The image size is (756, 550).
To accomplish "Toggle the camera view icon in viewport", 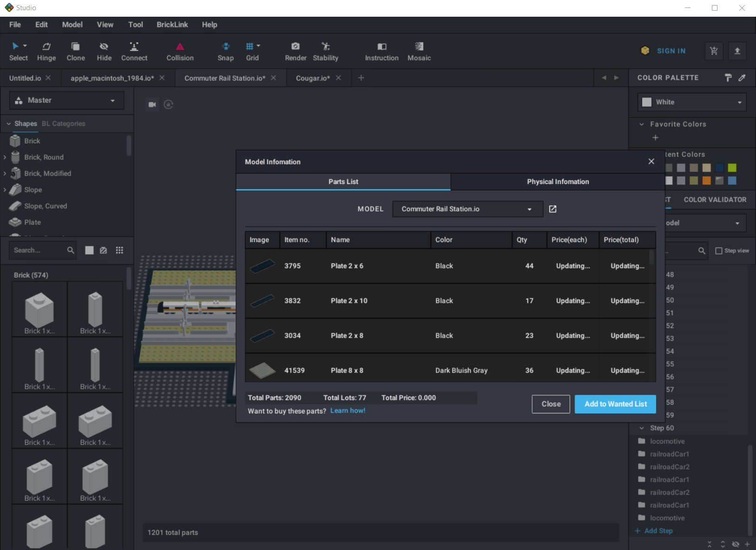I will pyautogui.click(x=152, y=105).
